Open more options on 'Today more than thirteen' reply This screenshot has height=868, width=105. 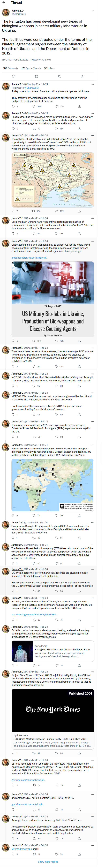[92, 84]
